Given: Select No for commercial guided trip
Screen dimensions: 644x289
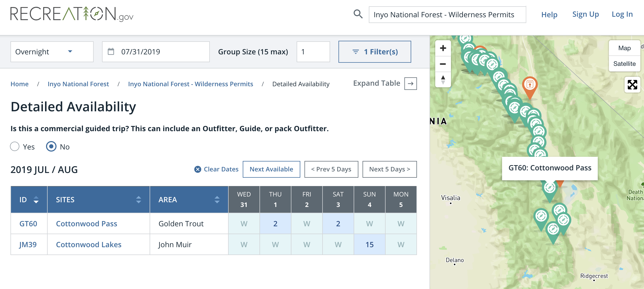Looking at the screenshot, I should [51, 147].
